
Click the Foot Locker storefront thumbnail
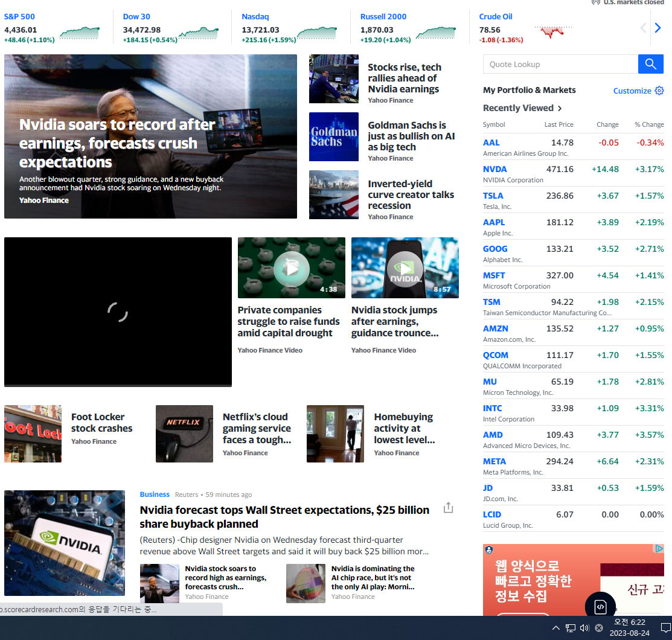coord(33,434)
